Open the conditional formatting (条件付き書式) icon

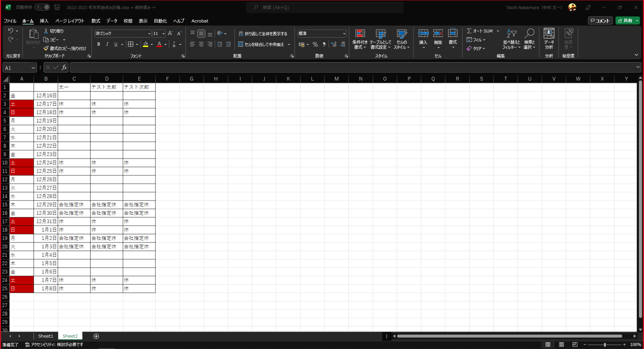click(360, 34)
